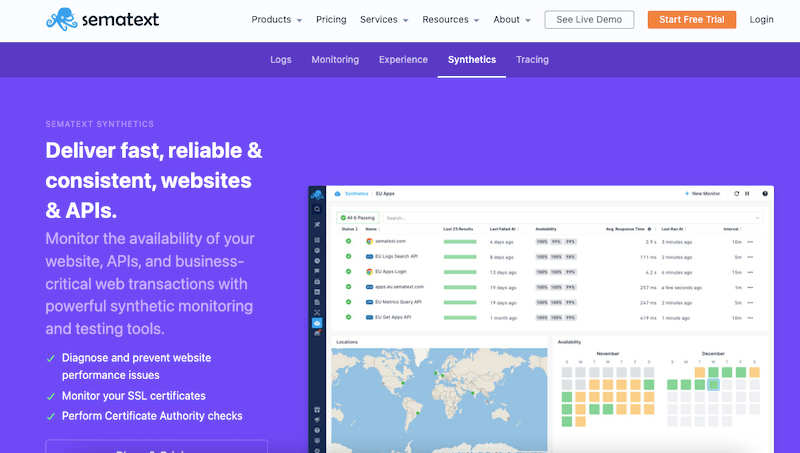Expand the chevron in dashboard search field
800x453 pixels.
pyautogui.click(x=757, y=218)
